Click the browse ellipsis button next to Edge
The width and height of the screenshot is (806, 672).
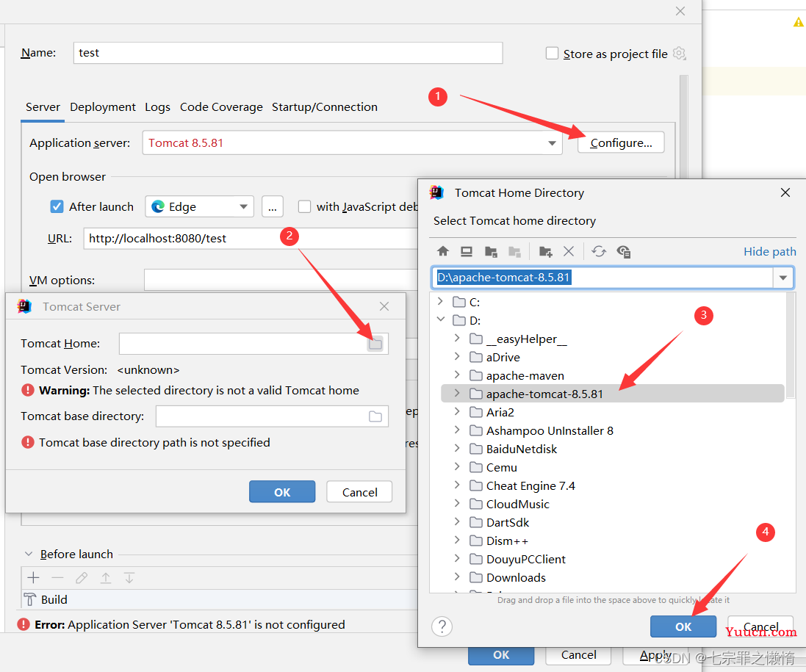pyautogui.click(x=273, y=206)
